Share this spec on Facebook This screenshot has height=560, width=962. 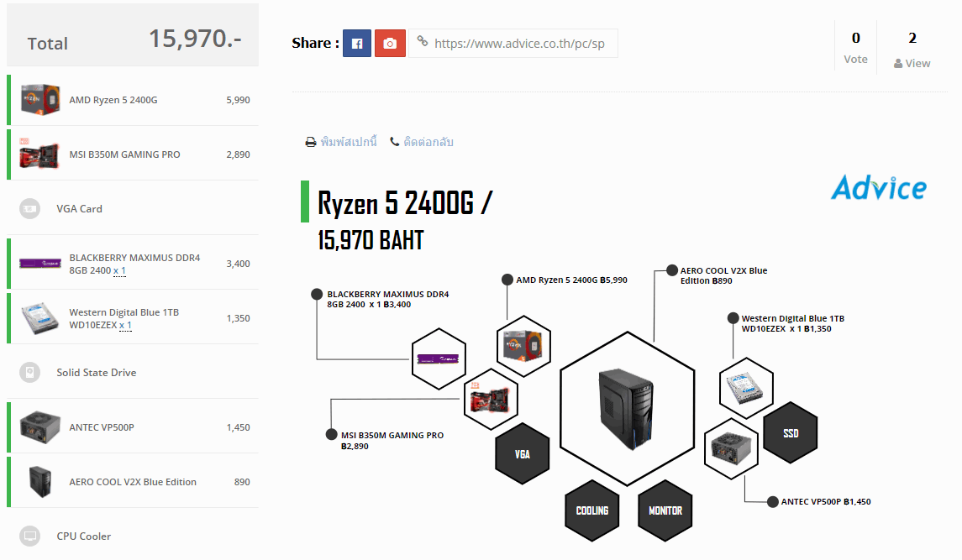pyautogui.click(x=356, y=43)
